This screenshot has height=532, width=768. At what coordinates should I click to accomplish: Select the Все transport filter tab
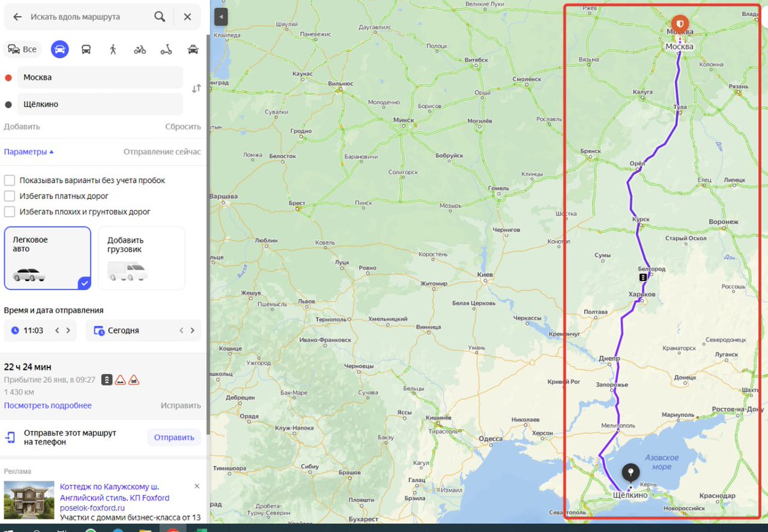[22, 49]
